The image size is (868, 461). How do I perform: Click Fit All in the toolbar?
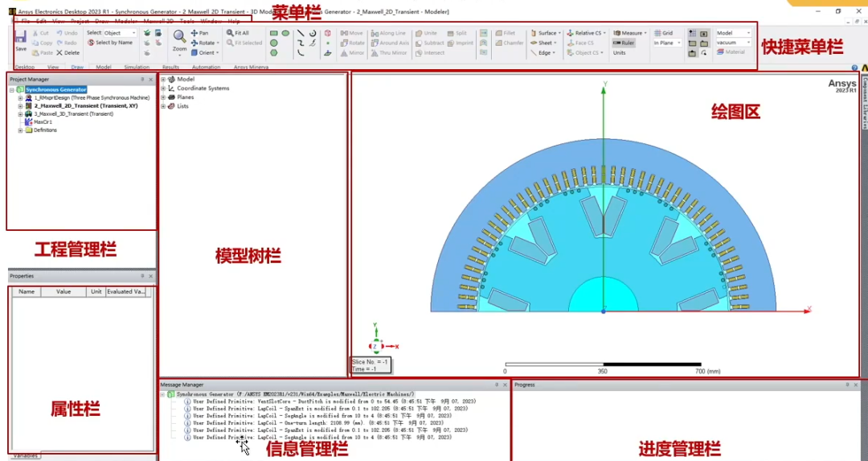(237, 33)
